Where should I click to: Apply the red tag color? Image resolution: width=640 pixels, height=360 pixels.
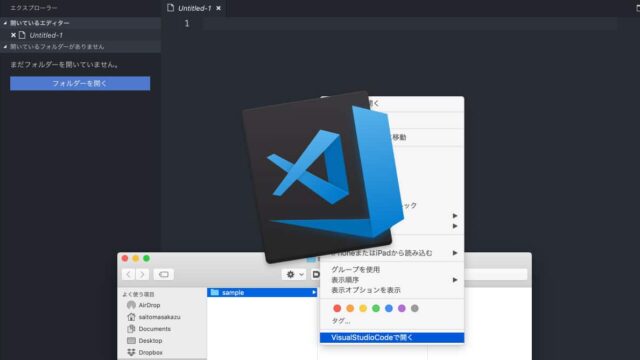[x=337, y=309]
